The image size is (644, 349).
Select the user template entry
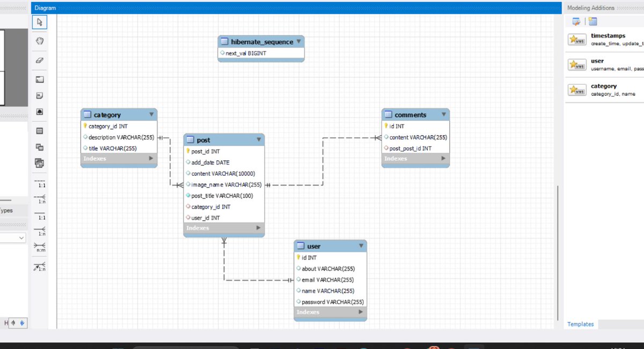(605, 65)
